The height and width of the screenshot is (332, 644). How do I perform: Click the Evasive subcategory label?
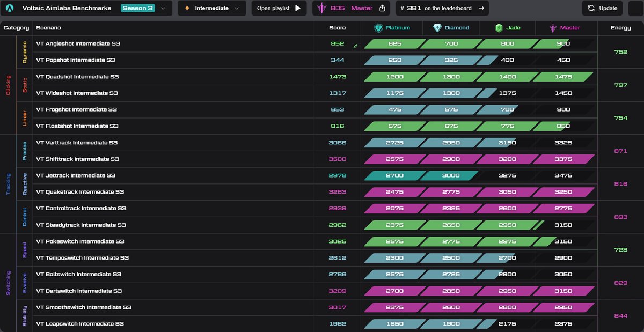[25, 283]
